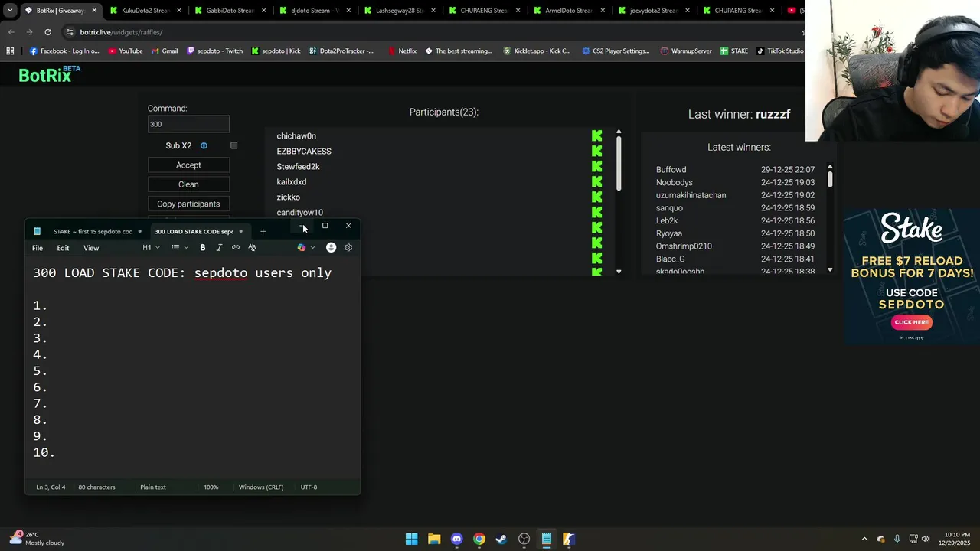Click the browser address bar URL
The height and width of the screenshot is (551, 980).
121,32
